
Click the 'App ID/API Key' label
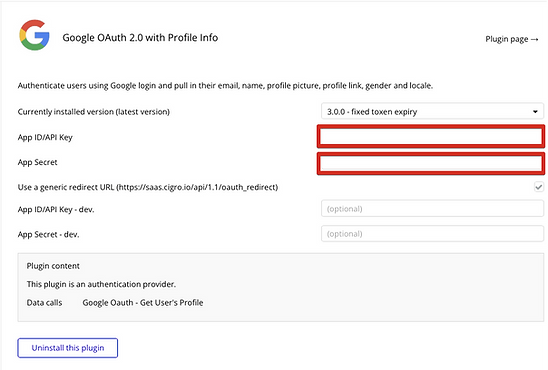[45, 137]
